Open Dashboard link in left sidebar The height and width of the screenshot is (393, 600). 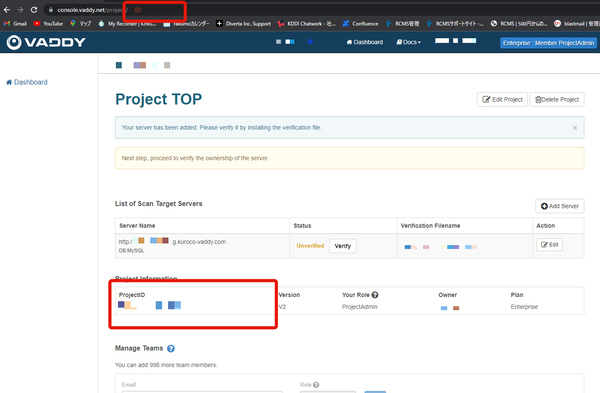(27, 82)
